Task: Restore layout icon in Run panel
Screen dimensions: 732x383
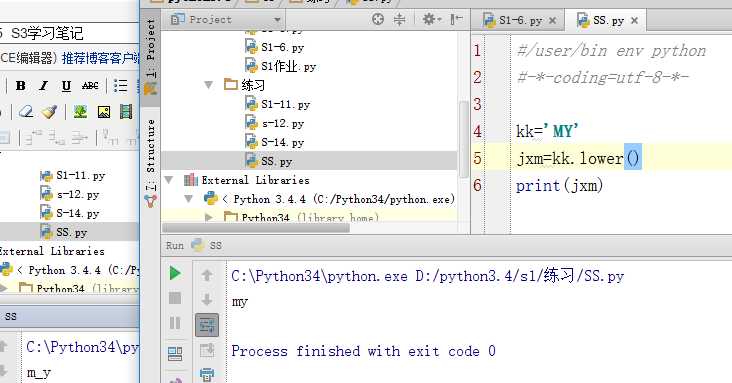Action: [175, 354]
